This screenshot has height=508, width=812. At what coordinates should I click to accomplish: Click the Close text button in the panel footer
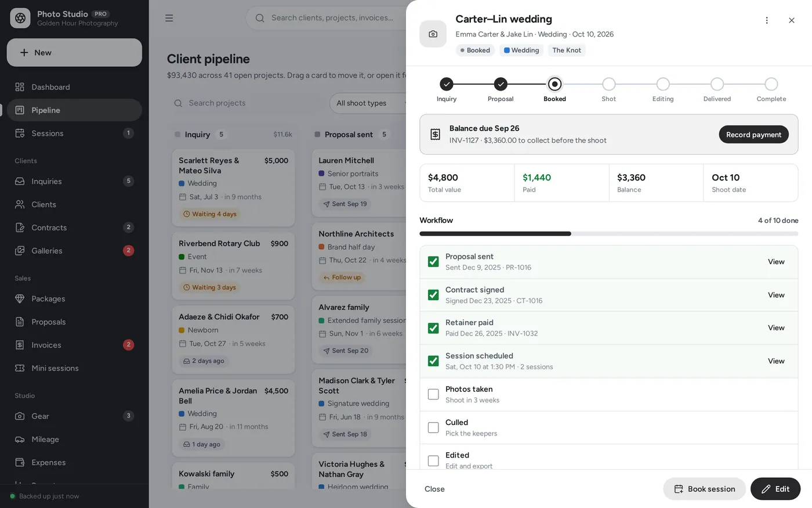tap(434, 489)
